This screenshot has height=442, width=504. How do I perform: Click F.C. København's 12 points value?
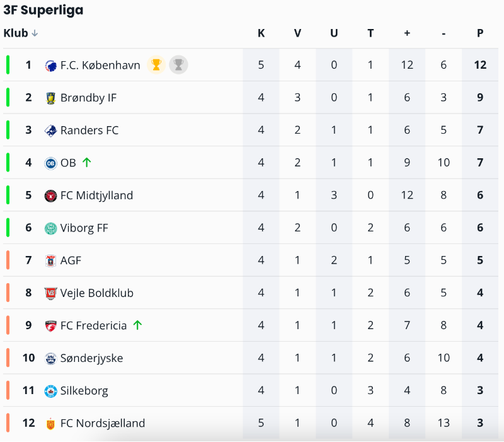click(480, 65)
